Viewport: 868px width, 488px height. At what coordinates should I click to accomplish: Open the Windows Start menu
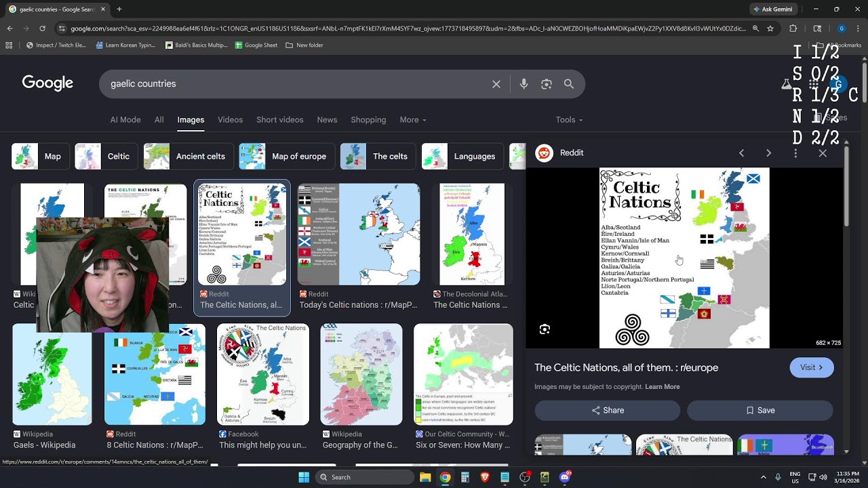(x=304, y=477)
